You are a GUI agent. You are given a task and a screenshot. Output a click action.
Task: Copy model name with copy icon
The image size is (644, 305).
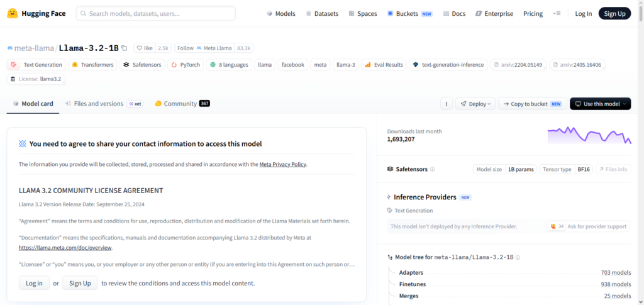(x=125, y=48)
